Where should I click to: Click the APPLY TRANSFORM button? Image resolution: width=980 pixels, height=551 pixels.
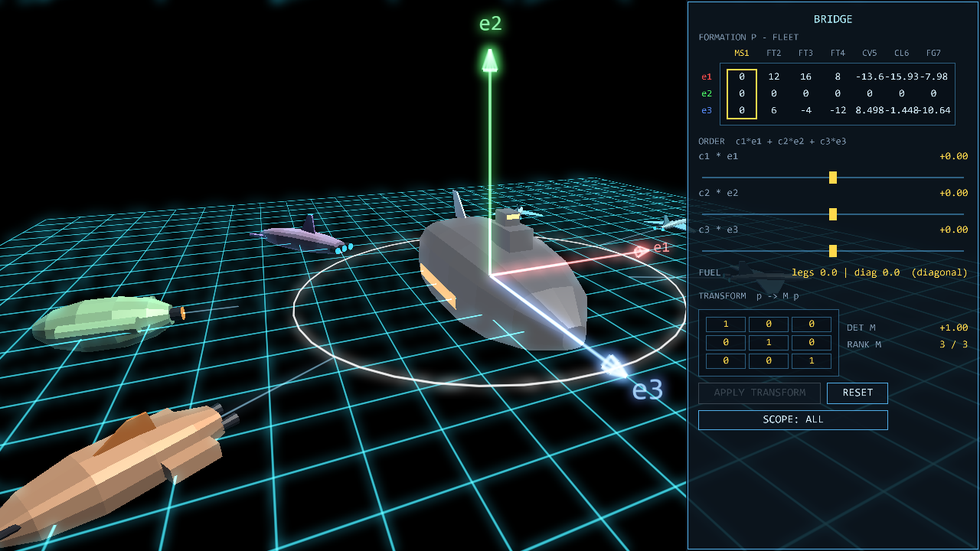[759, 393]
